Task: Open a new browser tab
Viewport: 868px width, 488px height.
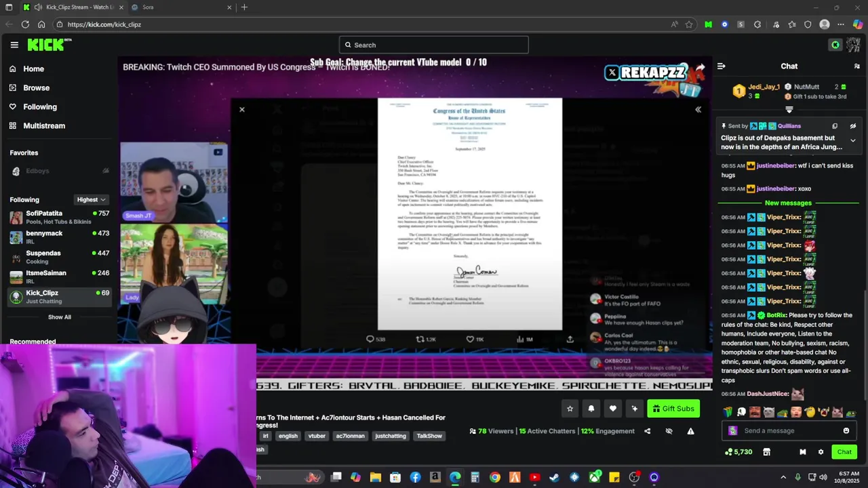Action: tap(244, 7)
